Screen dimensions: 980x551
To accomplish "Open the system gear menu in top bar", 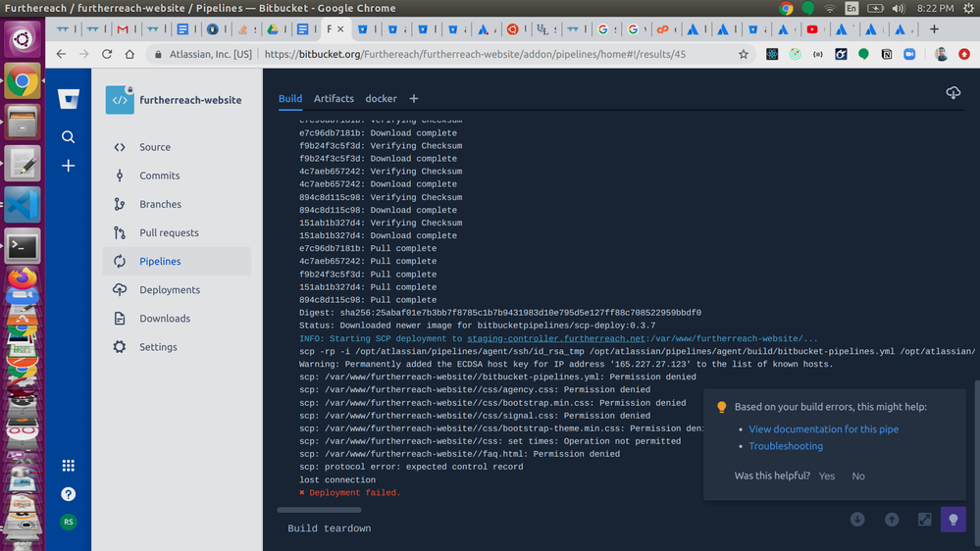I will point(967,8).
